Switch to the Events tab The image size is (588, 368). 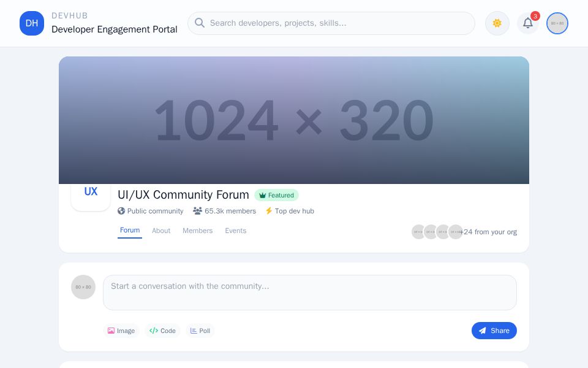tap(235, 231)
